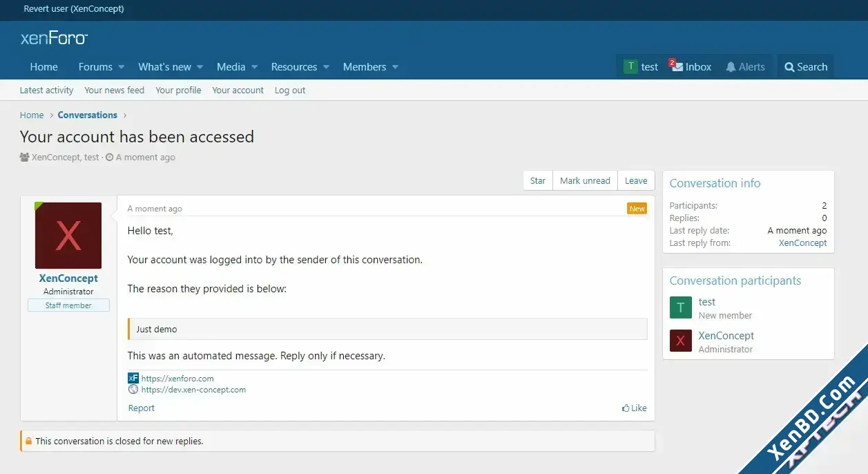
Task: Click the XenConcept large avatar image
Action: pos(68,236)
